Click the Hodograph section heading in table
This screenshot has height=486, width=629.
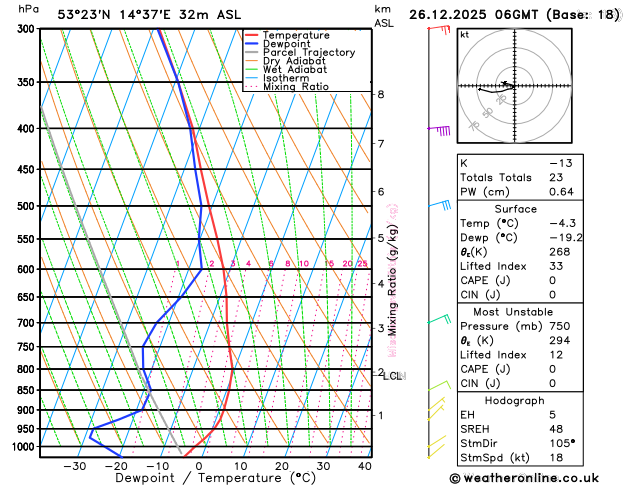514,401
